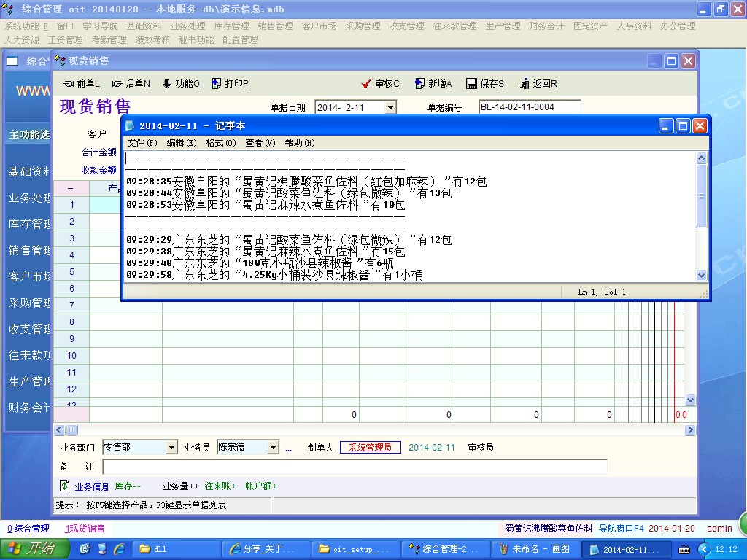Viewport: 747px width, 560px height.
Task: Save the document with 保存 icon
Action: (x=471, y=84)
